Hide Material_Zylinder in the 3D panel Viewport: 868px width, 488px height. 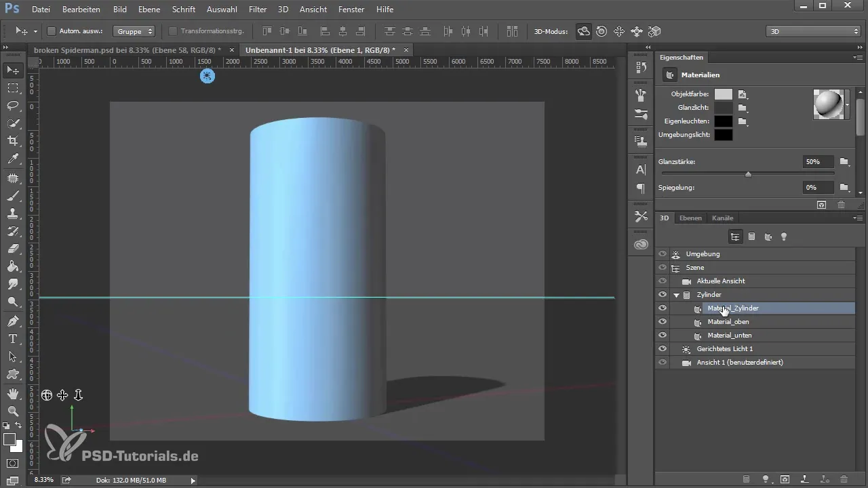pos(663,308)
